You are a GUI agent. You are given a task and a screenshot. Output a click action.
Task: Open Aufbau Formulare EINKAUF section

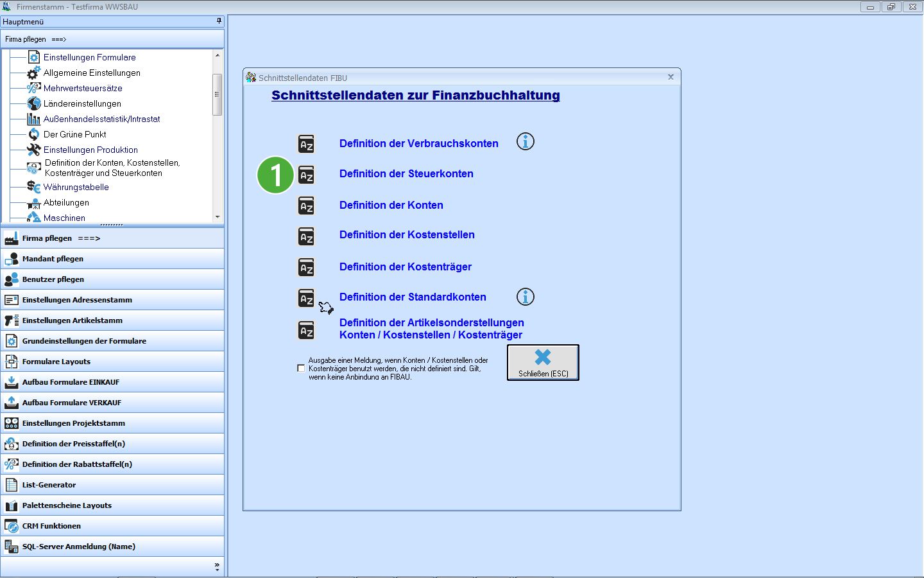[x=112, y=382]
